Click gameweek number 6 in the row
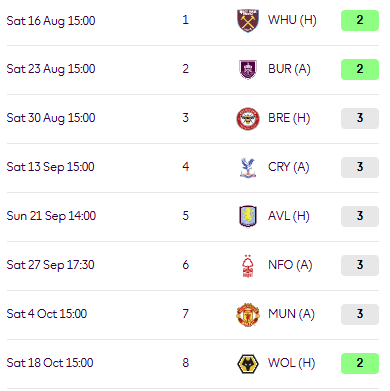Image resolution: width=390 pixels, height=391 pixels. coord(186,265)
